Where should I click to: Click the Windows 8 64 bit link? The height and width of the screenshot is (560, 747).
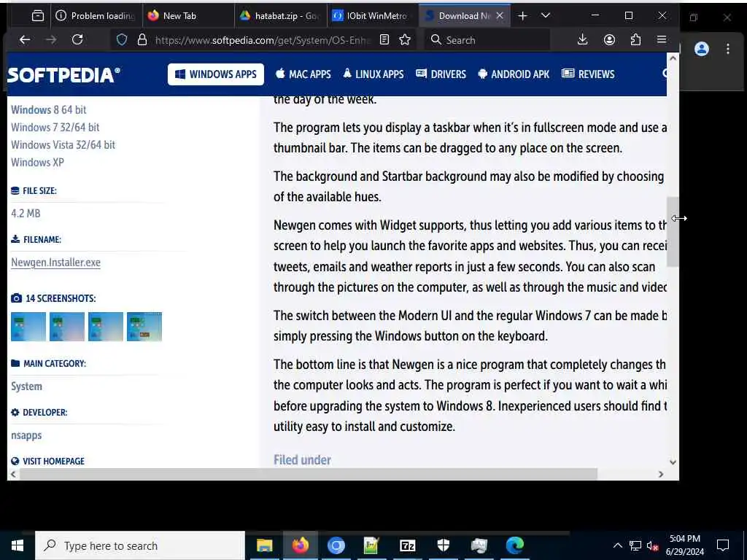tap(49, 110)
